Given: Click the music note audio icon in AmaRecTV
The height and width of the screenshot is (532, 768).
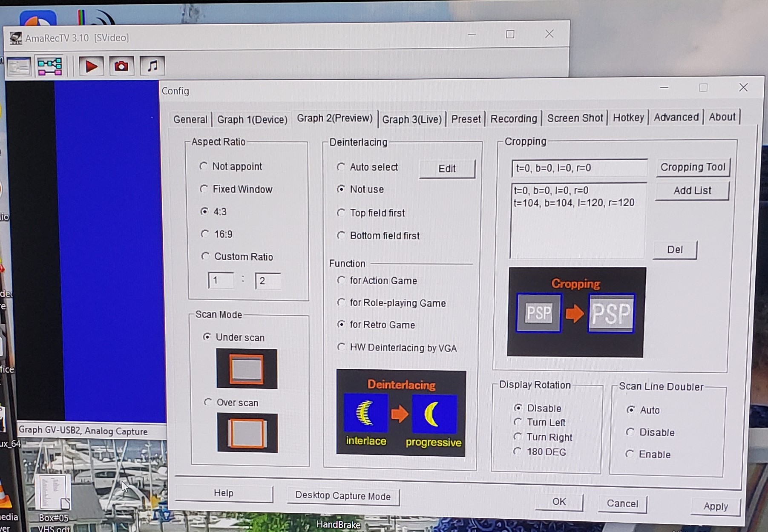Looking at the screenshot, I should pos(152,66).
